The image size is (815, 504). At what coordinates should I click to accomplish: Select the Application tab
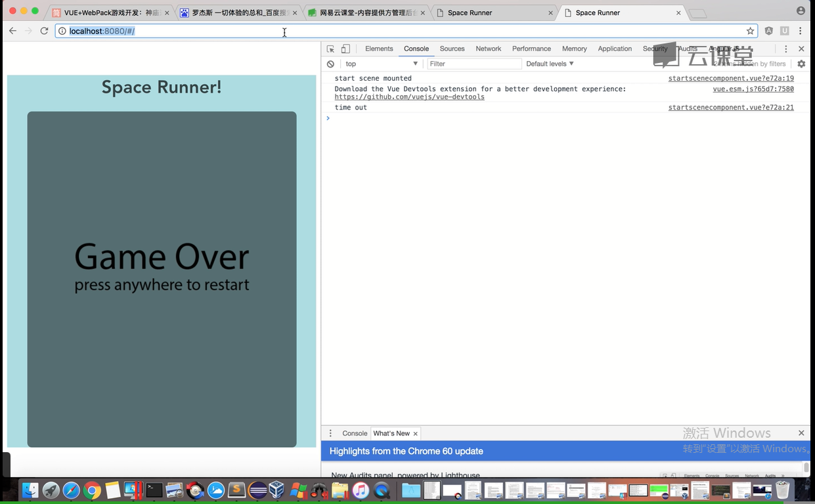[x=615, y=49]
